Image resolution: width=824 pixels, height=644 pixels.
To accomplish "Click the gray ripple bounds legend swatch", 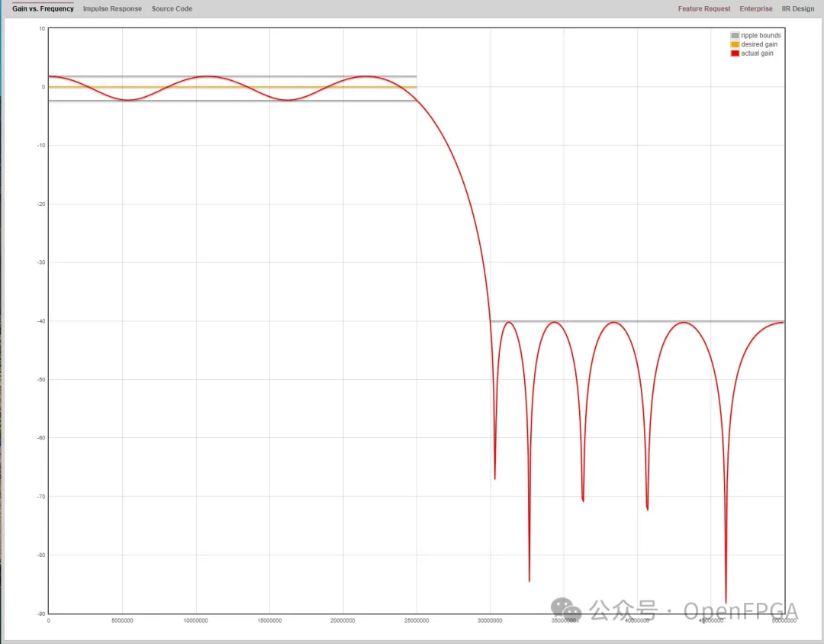I will click(x=735, y=36).
